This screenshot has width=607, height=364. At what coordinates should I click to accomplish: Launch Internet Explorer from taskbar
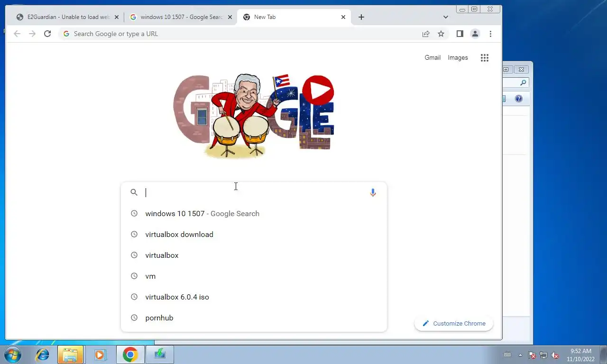[42, 355]
